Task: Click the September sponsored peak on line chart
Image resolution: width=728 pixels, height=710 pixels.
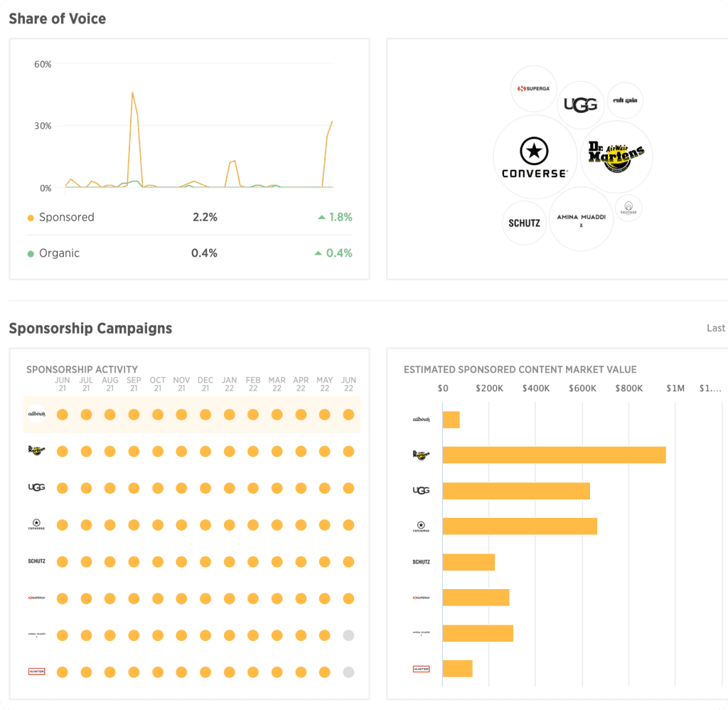Action: point(132,92)
